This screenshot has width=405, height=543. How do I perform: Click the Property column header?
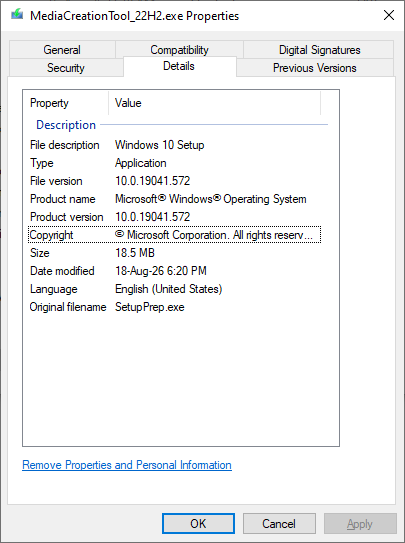(65, 103)
